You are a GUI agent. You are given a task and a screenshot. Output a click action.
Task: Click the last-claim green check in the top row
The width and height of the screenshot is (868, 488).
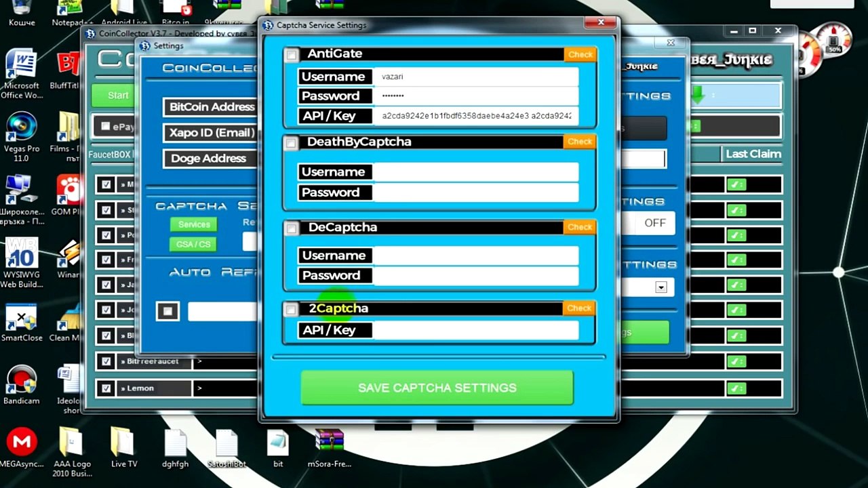(x=736, y=184)
